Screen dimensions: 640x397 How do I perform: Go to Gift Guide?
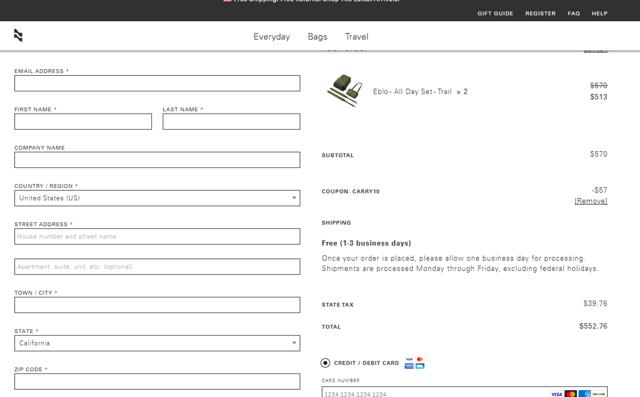pyautogui.click(x=495, y=13)
